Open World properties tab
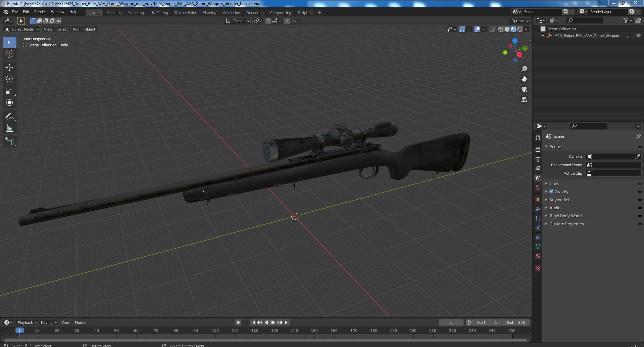Viewport: 644px width, 347px height. [538, 187]
